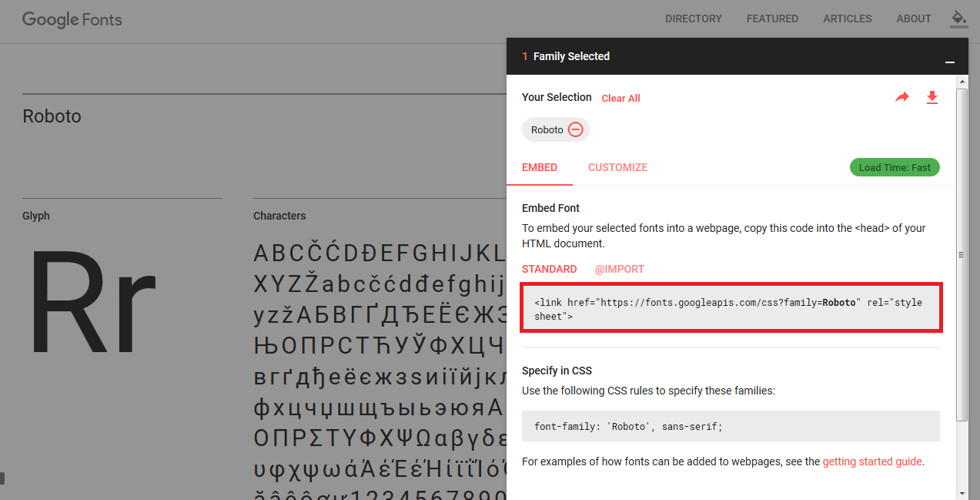
Task: Click the Specify in CSS heading
Action: point(557,371)
